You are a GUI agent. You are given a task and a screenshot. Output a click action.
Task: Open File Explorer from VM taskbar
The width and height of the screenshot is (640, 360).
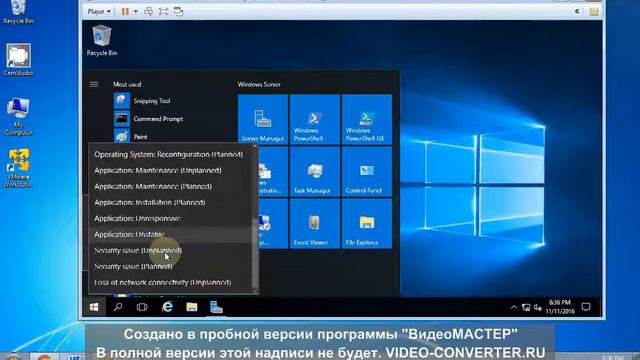click(191, 307)
